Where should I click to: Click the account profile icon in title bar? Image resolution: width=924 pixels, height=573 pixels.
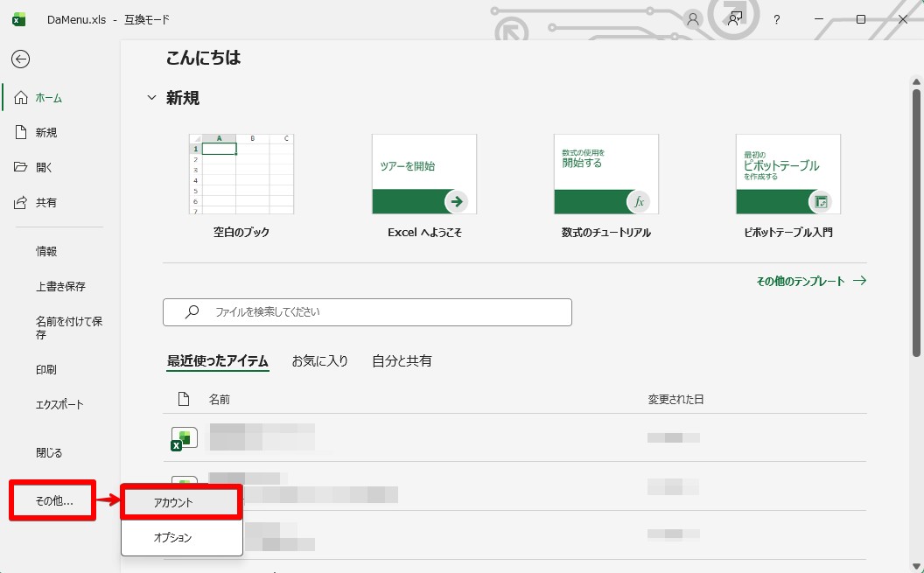[x=693, y=19]
